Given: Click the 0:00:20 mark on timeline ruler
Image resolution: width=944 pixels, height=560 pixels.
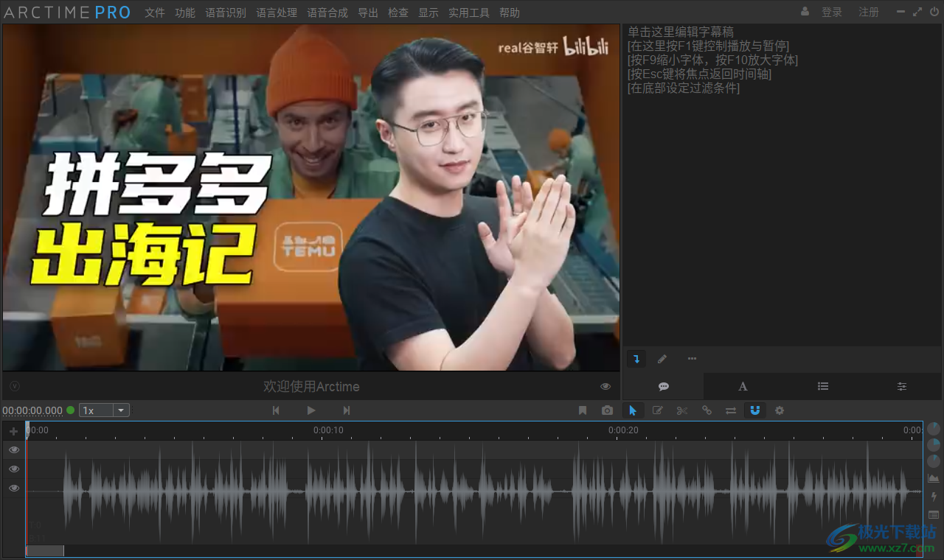Looking at the screenshot, I should tap(623, 430).
